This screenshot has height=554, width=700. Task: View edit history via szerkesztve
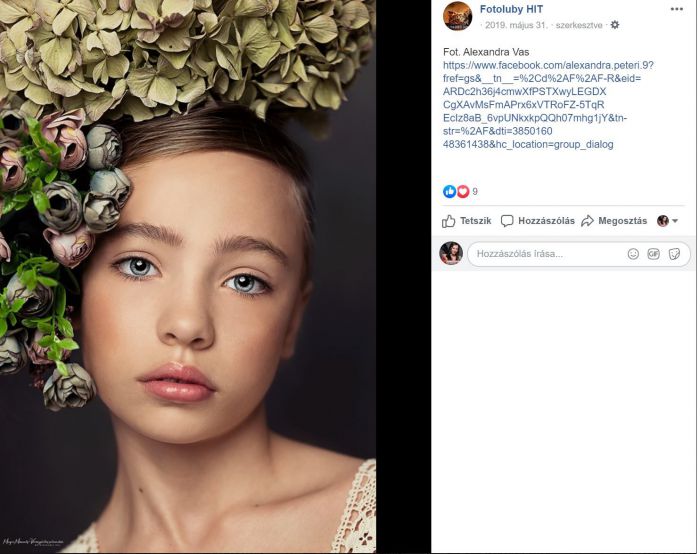pyautogui.click(x=579, y=25)
